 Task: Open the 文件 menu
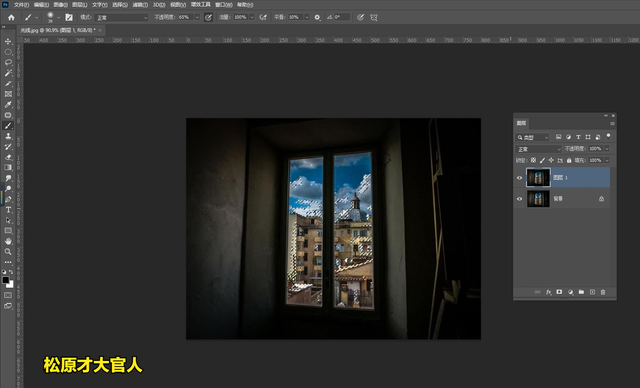point(21,5)
